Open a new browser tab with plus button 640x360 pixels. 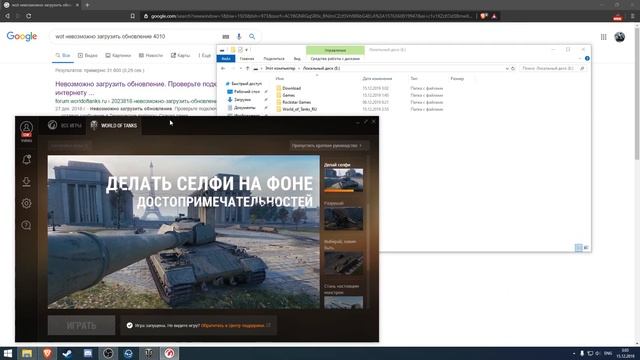pos(87,5)
